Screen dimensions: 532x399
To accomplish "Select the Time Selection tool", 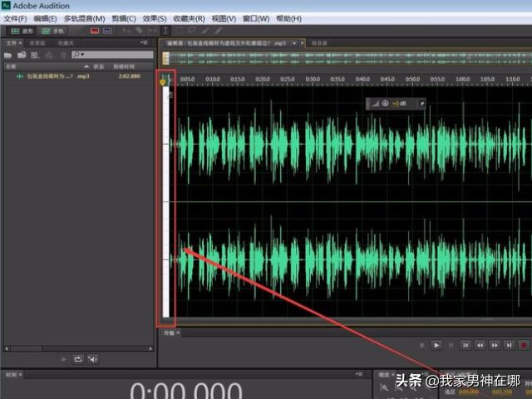I will click(x=165, y=31).
